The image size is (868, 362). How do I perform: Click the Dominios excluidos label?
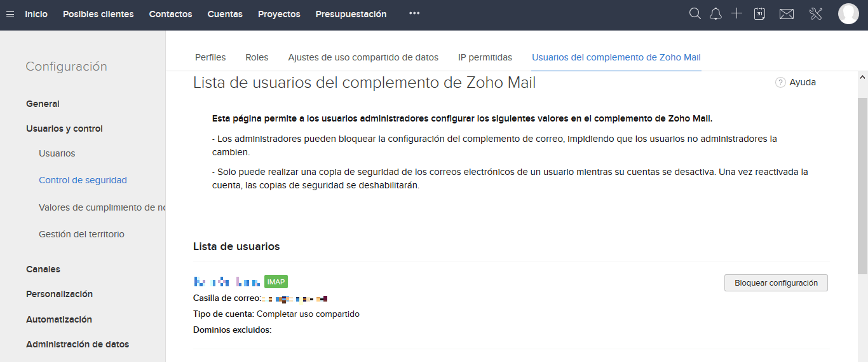click(x=232, y=330)
